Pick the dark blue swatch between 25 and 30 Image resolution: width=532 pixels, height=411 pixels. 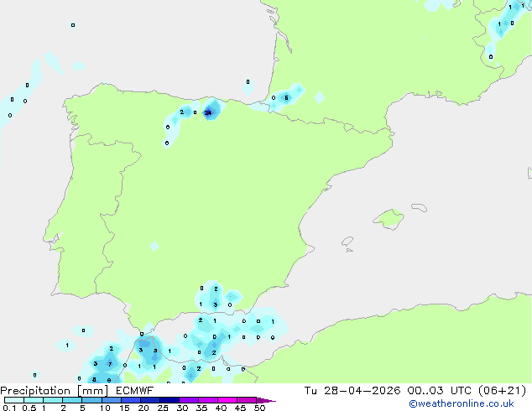pyautogui.click(x=170, y=400)
